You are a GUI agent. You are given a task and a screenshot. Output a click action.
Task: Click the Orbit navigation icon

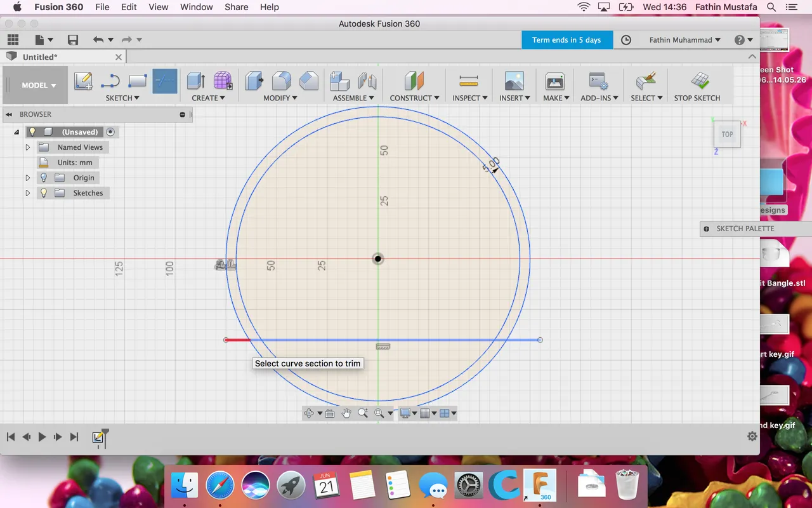tap(309, 413)
